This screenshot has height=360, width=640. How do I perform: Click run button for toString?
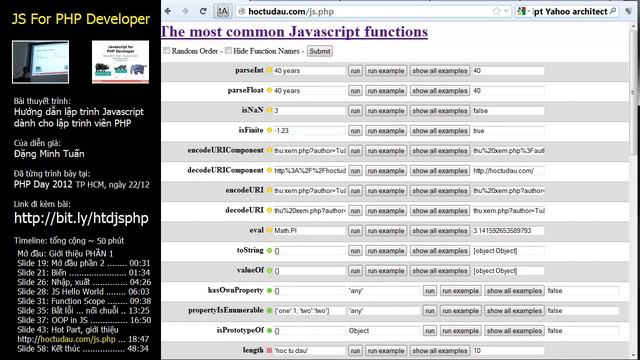point(355,251)
